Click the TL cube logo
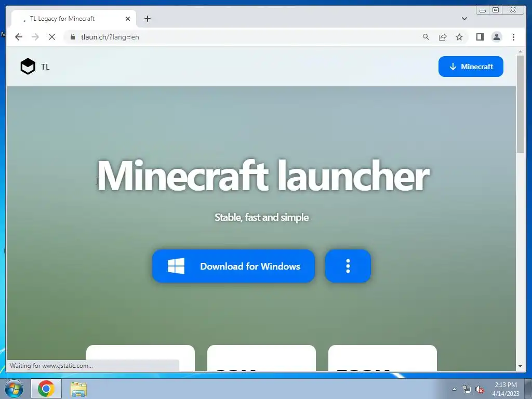 [x=28, y=66]
